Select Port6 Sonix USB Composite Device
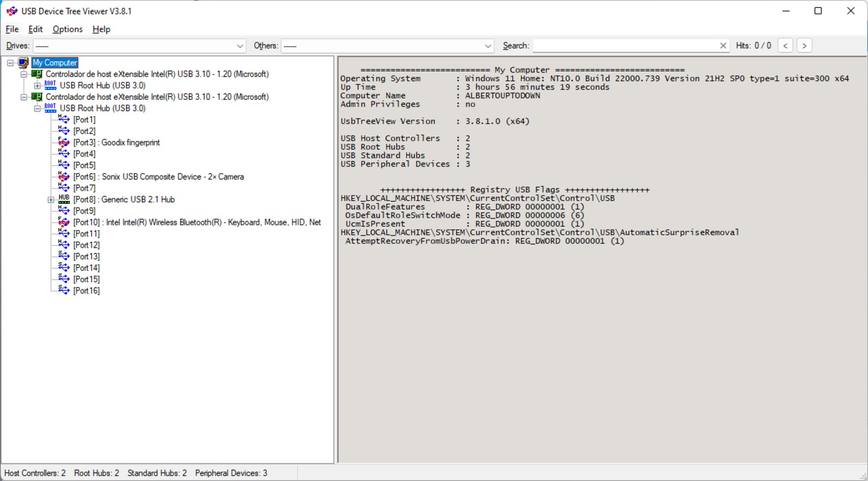This screenshot has width=868, height=481. point(159,177)
